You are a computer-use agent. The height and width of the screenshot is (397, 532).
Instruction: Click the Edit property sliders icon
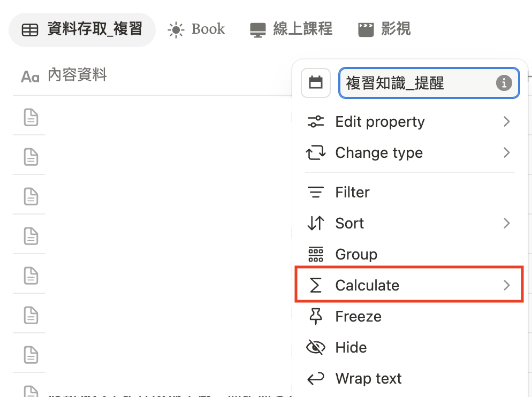[x=316, y=122]
